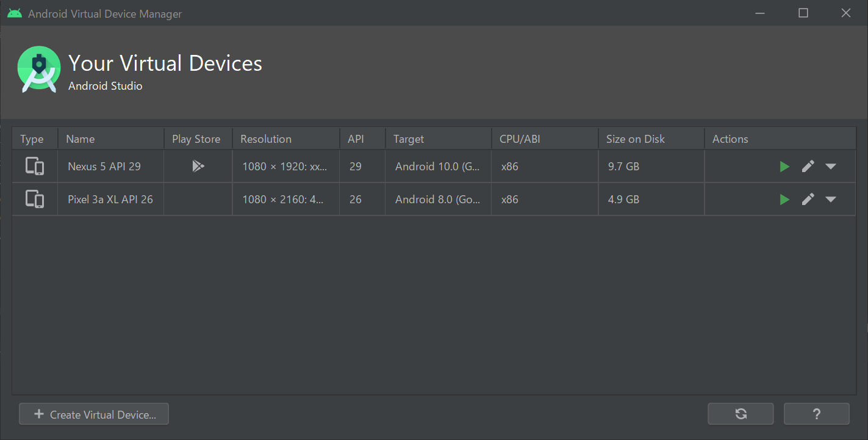
Task: Launch the Pixel 3a XL emulator
Action: (x=784, y=200)
